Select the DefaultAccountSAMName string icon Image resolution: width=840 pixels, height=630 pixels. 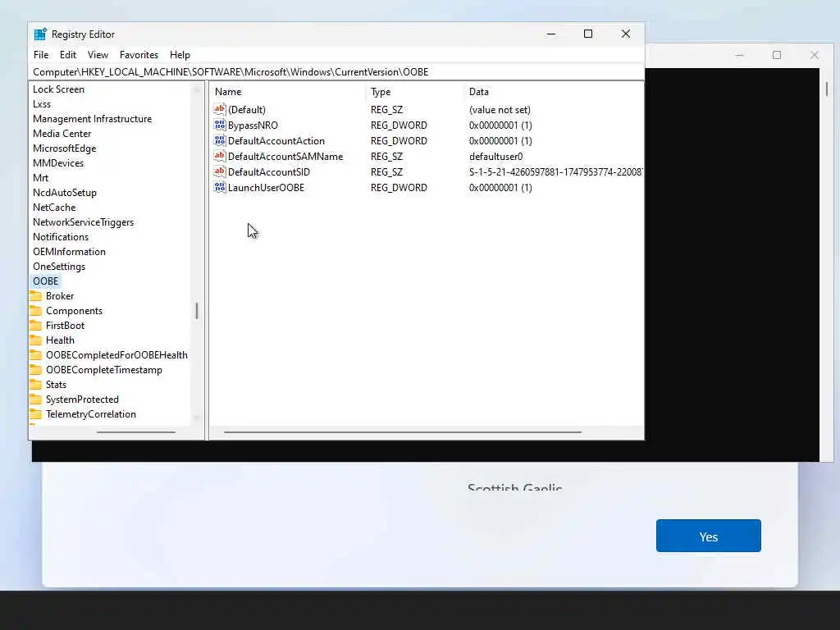click(220, 156)
